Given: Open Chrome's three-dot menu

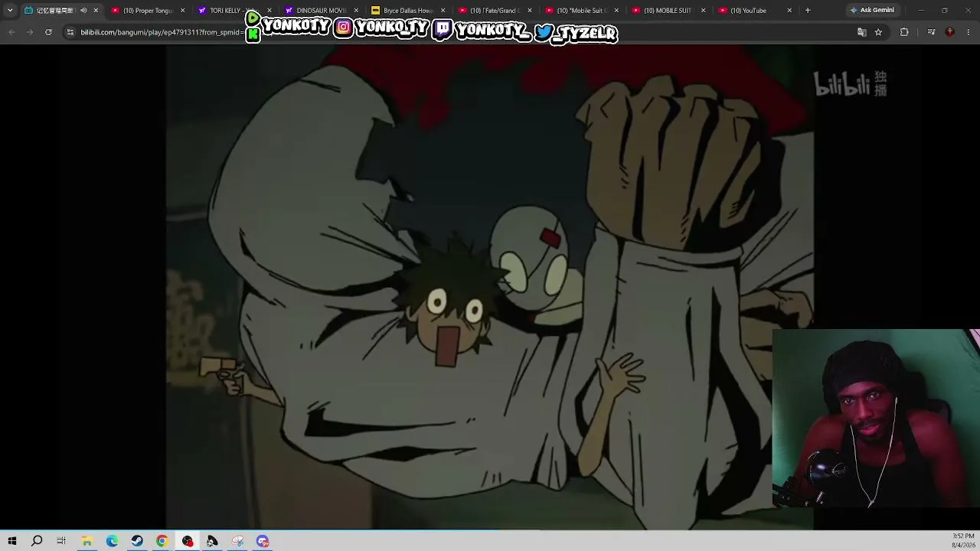Looking at the screenshot, I should 969,32.
